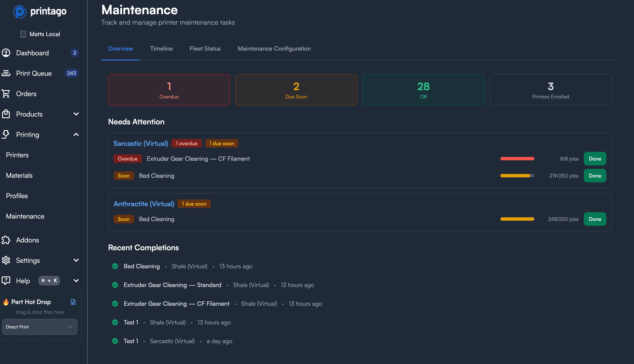
Task: Open the Direct Print dropdown
Action: [x=40, y=327]
